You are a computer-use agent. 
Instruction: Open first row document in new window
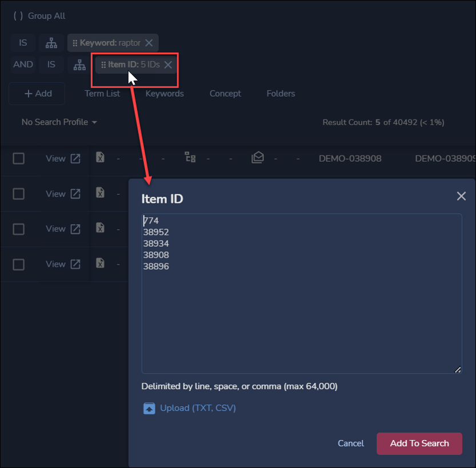point(75,159)
